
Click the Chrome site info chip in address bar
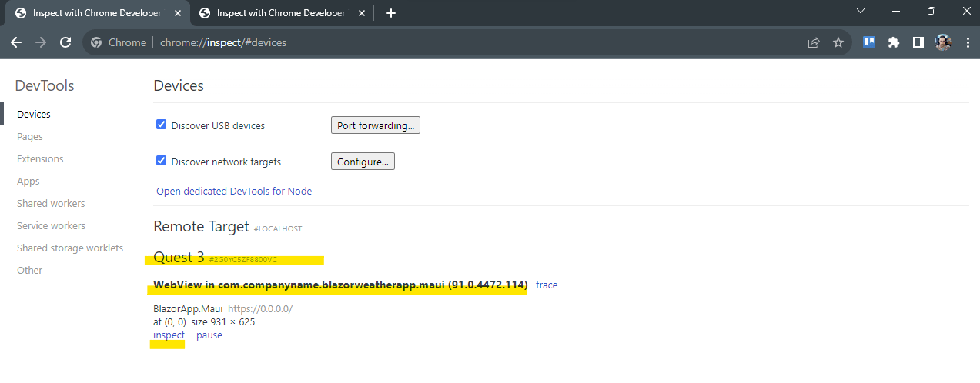tap(119, 42)
